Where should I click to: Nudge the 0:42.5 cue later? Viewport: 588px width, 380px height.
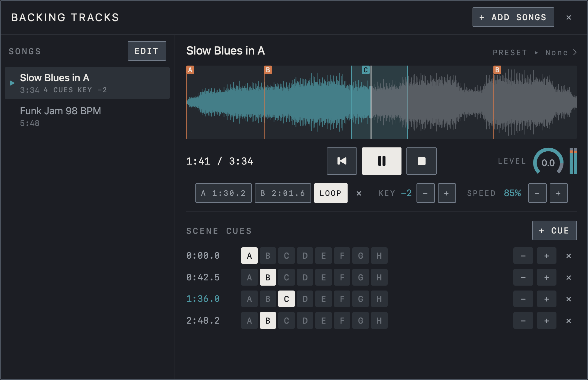pyautogui.click(x=547, y=277)
